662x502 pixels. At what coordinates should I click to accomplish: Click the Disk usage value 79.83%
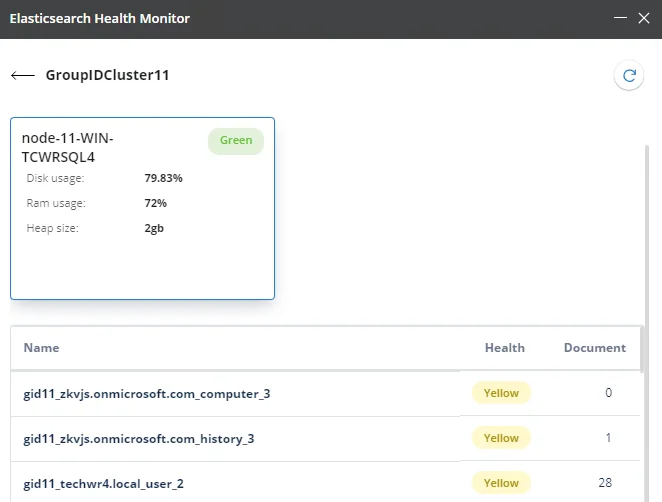163,178
